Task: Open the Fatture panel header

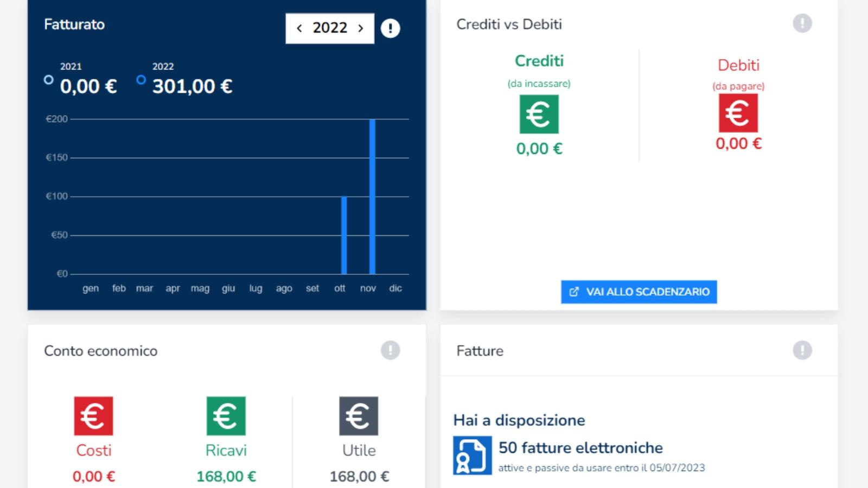Action: [x=480, y=351]
